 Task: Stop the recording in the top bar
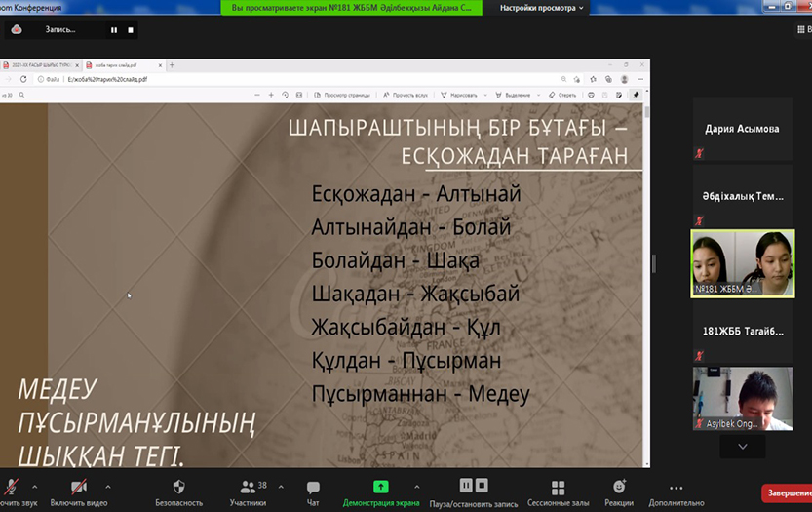point(131,30)
